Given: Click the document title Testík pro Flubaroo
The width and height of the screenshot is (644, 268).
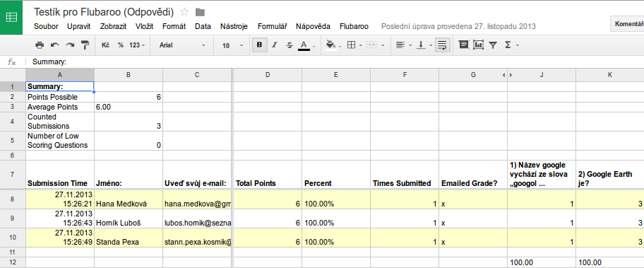Looking at the screenshot, I should (x=104, y=11).
